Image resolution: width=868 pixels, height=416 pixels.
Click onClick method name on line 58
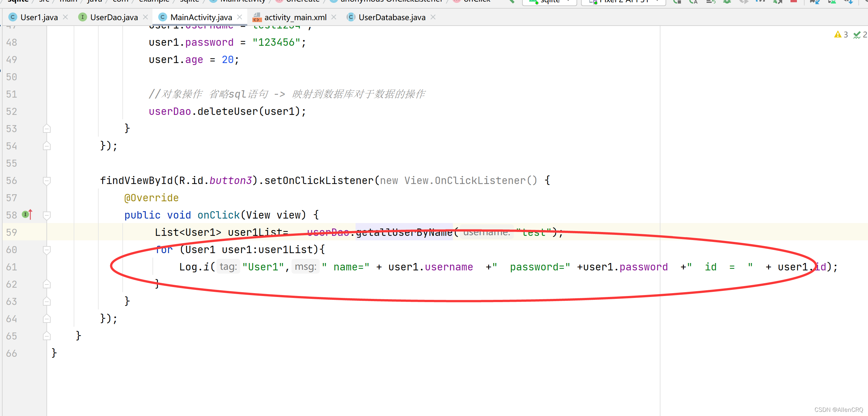pos(218,215)
